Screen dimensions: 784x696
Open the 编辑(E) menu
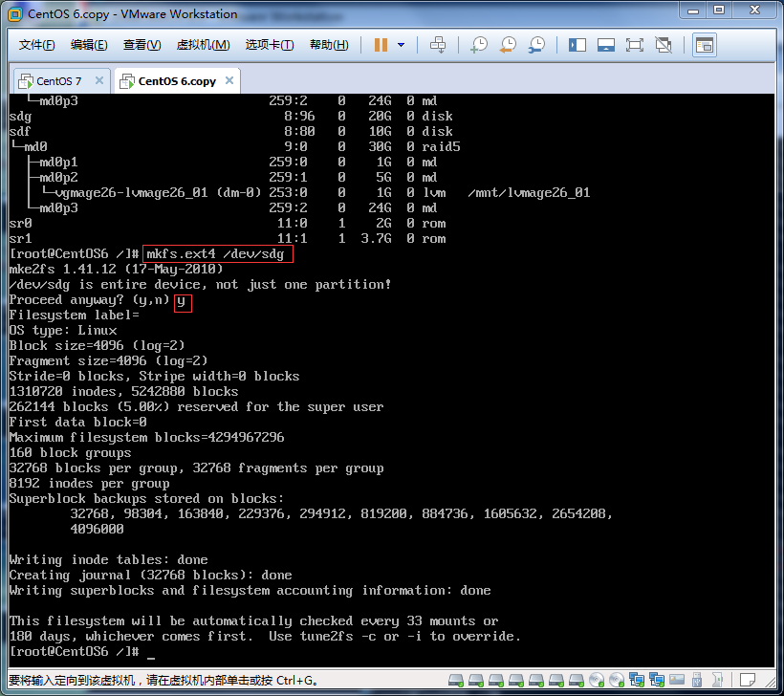click(x=89, y=45)
